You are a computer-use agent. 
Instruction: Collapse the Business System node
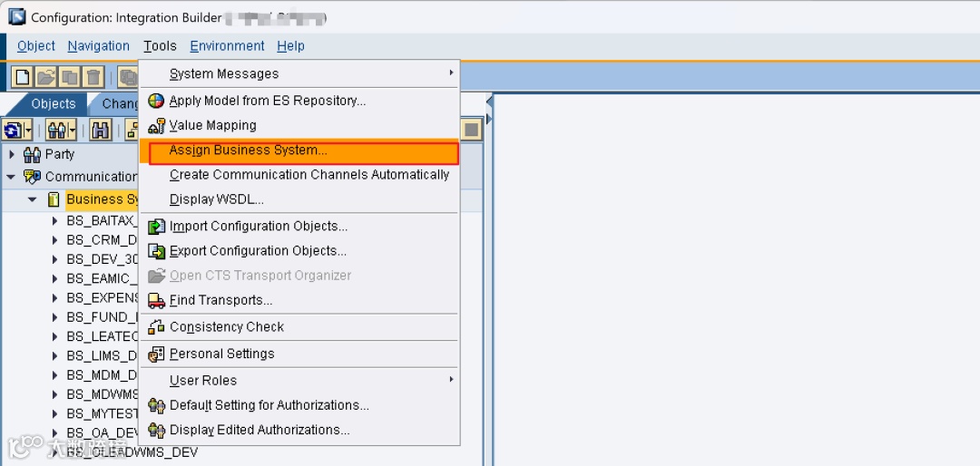click(x=33, y=199)
